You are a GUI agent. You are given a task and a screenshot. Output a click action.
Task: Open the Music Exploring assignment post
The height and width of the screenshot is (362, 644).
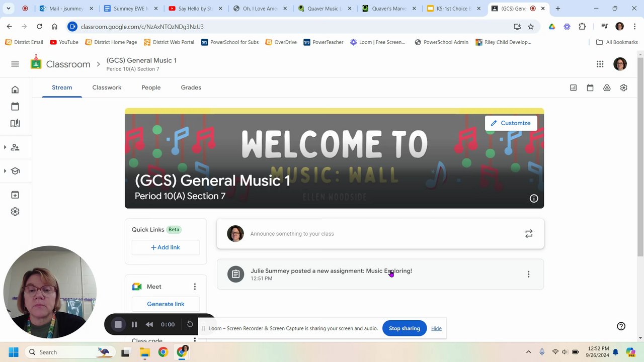click(380, 274)
